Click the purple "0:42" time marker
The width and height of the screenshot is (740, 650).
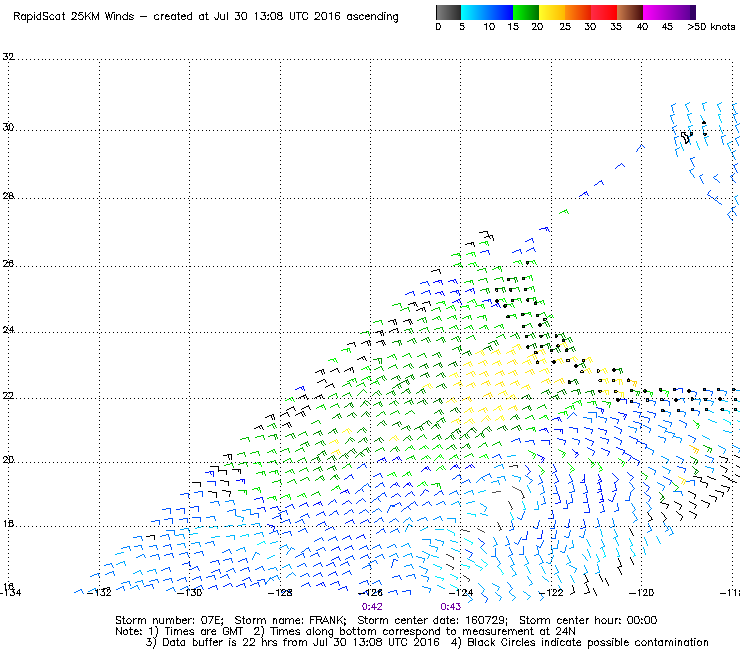point(372,607)
